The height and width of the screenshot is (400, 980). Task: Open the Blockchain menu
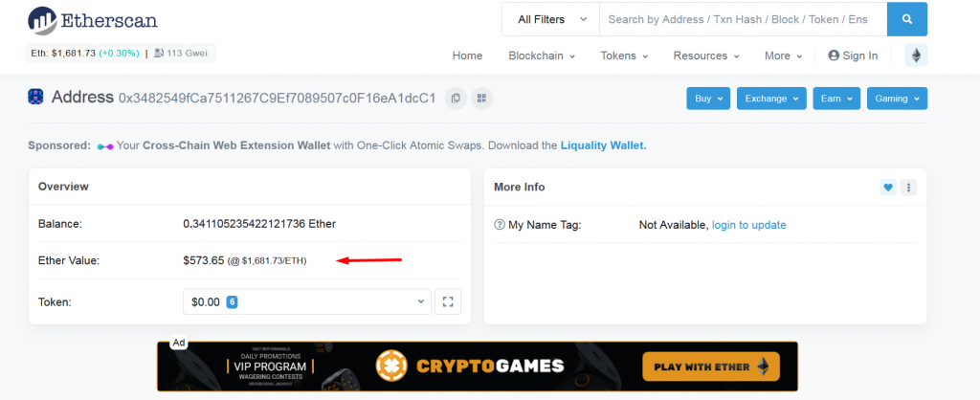click(542, 56)
